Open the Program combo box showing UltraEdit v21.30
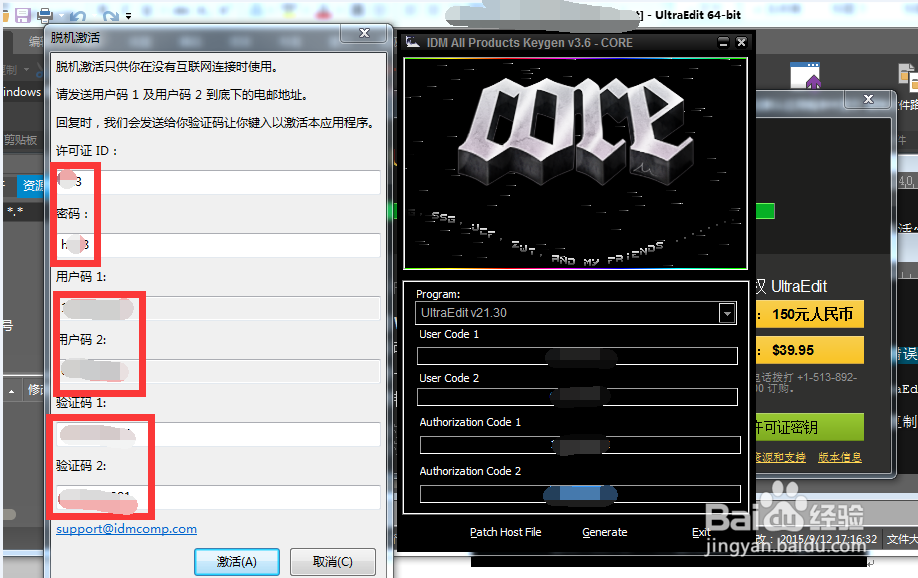This screenshot has width=918, height=578. 576,313
